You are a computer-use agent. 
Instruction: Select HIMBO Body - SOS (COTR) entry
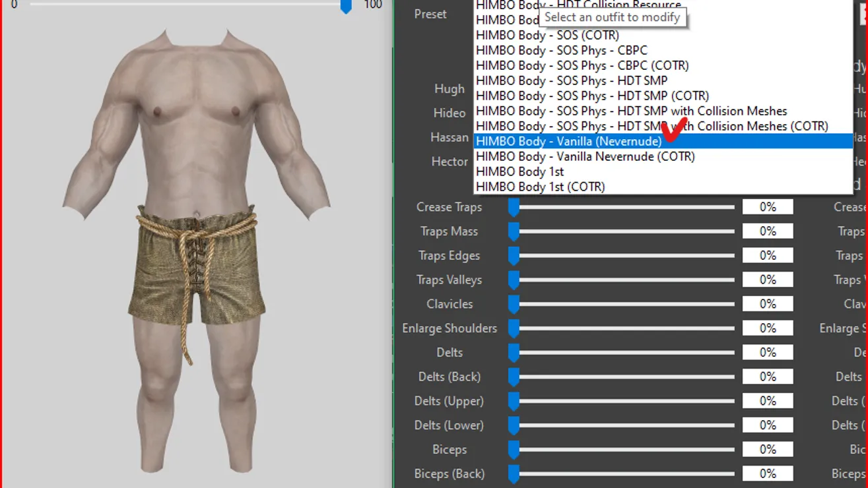pos(547,35)
